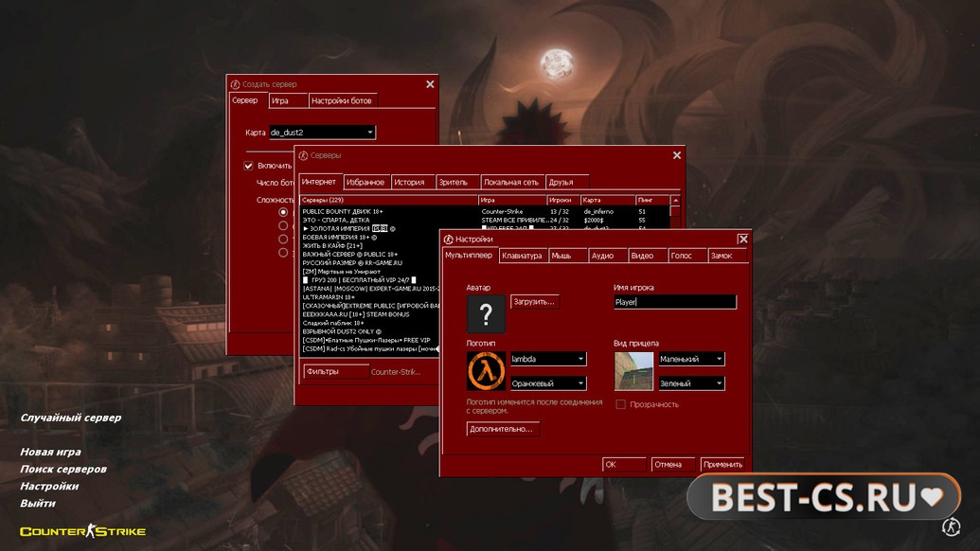The image size is (980, 551).
Task: Open the Аудио tab
Action: tap(608, 256)
